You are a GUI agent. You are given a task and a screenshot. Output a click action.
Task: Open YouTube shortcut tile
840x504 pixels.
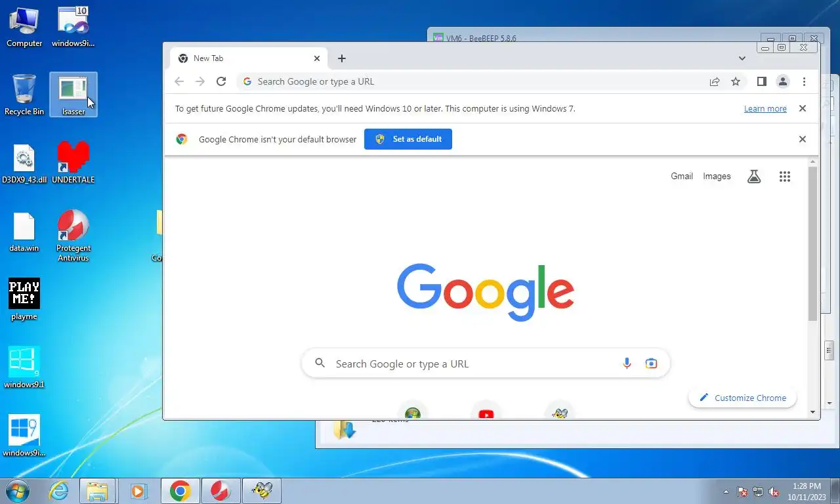point(486,411)
